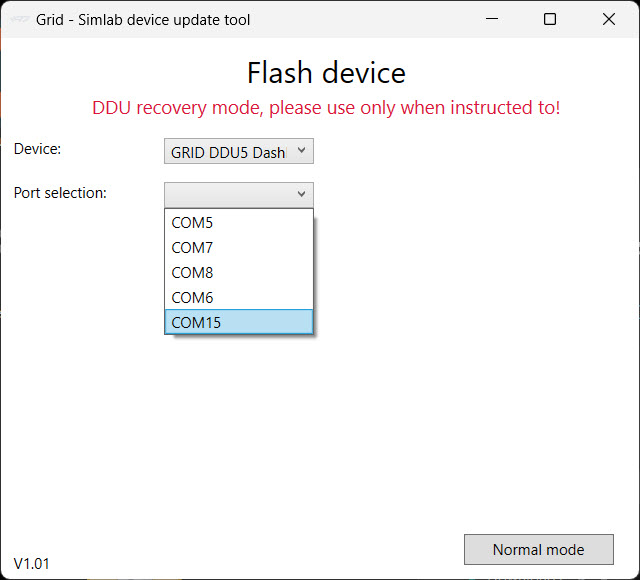
Task: Minimize the Grid update tool window
Action: tap(492, 19)
